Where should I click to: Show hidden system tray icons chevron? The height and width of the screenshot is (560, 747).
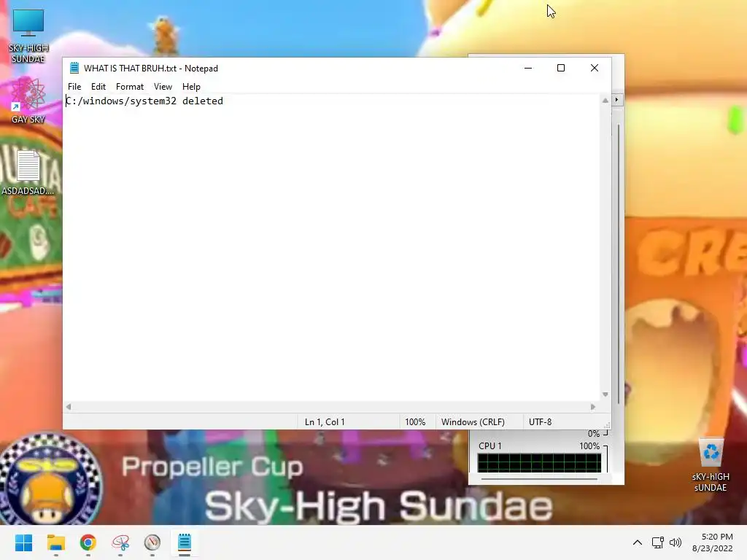click(638, 542)
